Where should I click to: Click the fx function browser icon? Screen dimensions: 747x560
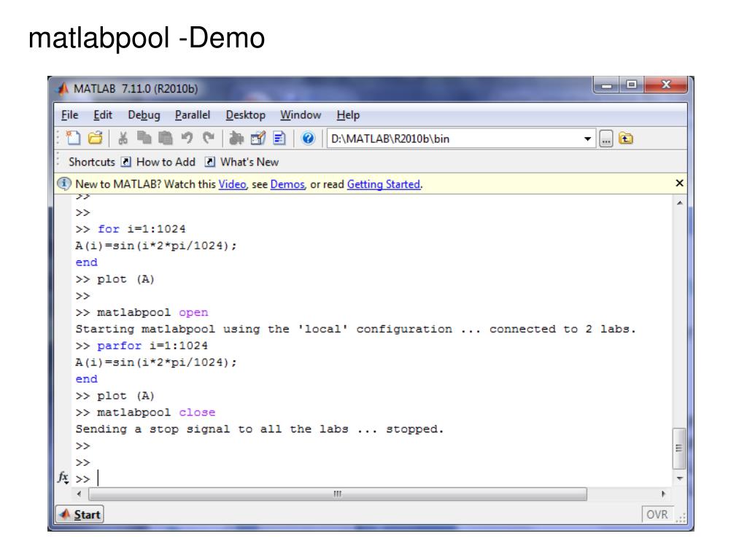click(x=63, y=477)
